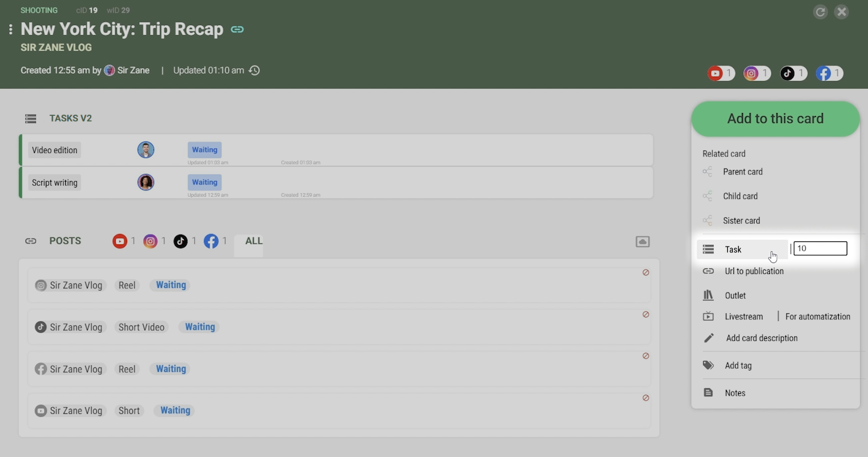868x457 pixels.
Task: Remove the TikTok Short Video post
Action: pyautogui.click(x=646, y=315)
